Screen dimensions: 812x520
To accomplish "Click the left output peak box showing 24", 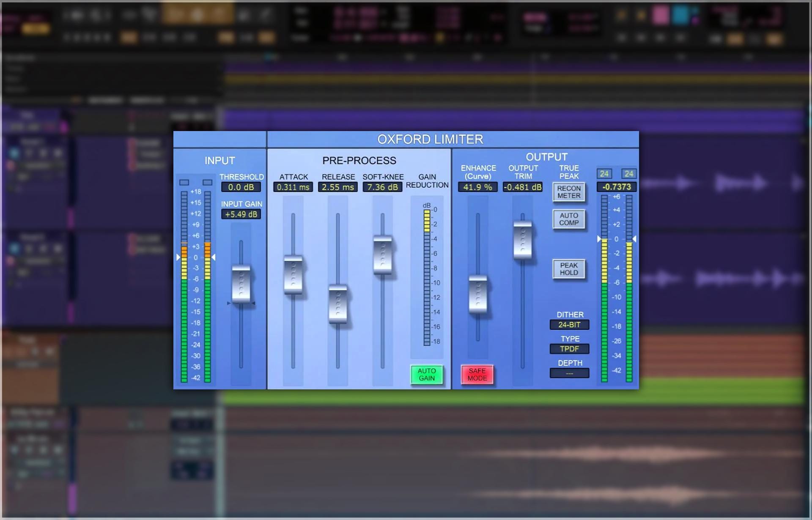I will (604, 174).
